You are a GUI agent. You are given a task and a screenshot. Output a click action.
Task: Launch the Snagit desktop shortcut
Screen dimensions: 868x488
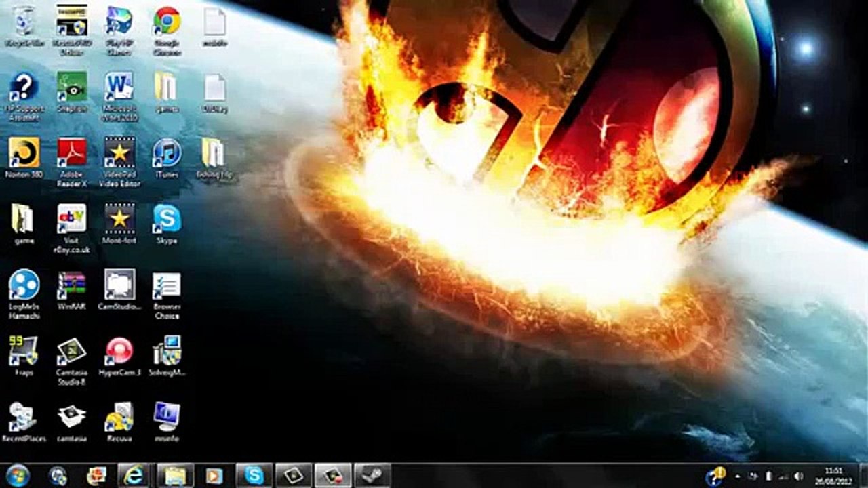click(x=72, y=92)
